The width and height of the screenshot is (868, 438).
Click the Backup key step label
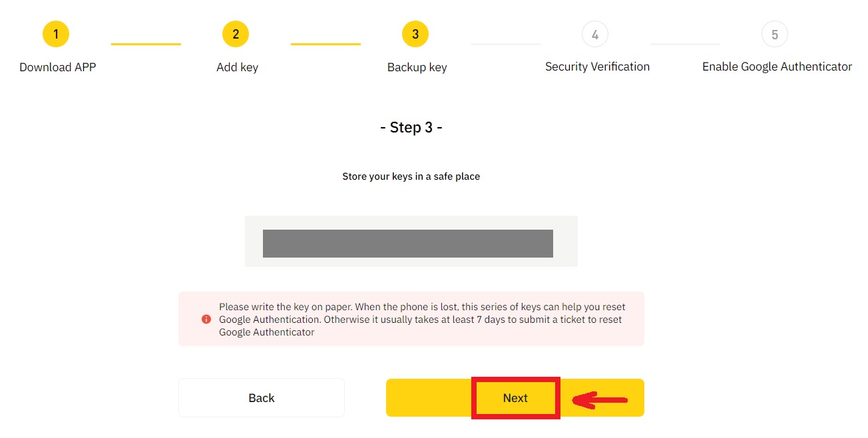(x=417, y=67)
